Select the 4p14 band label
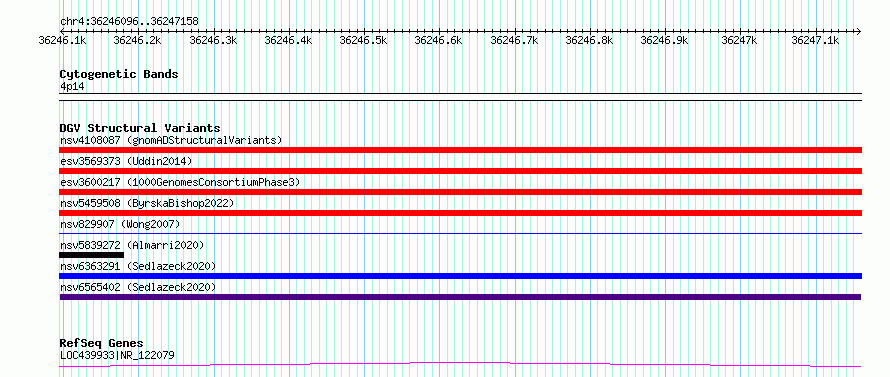890x377 pixels. click(73, 87)
